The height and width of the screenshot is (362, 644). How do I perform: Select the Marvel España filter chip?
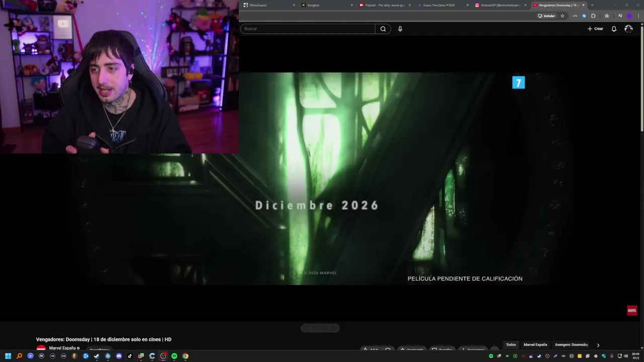click(535, 345)
